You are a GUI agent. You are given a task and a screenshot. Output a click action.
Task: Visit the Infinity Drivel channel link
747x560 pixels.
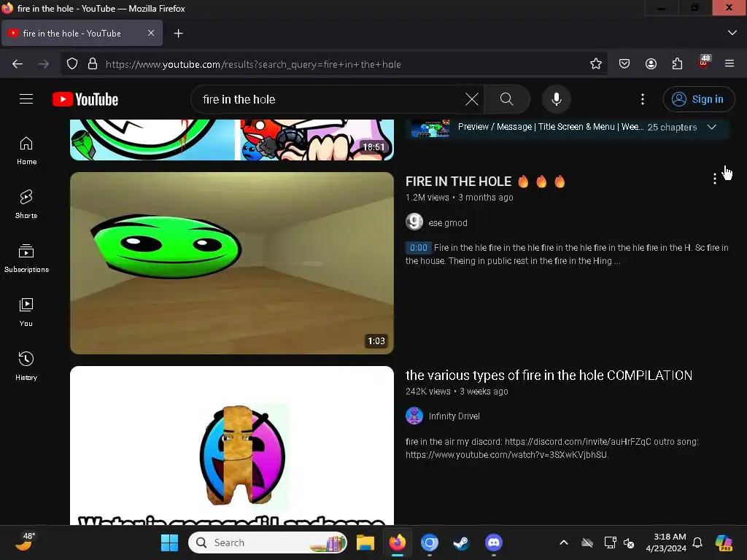454,416
